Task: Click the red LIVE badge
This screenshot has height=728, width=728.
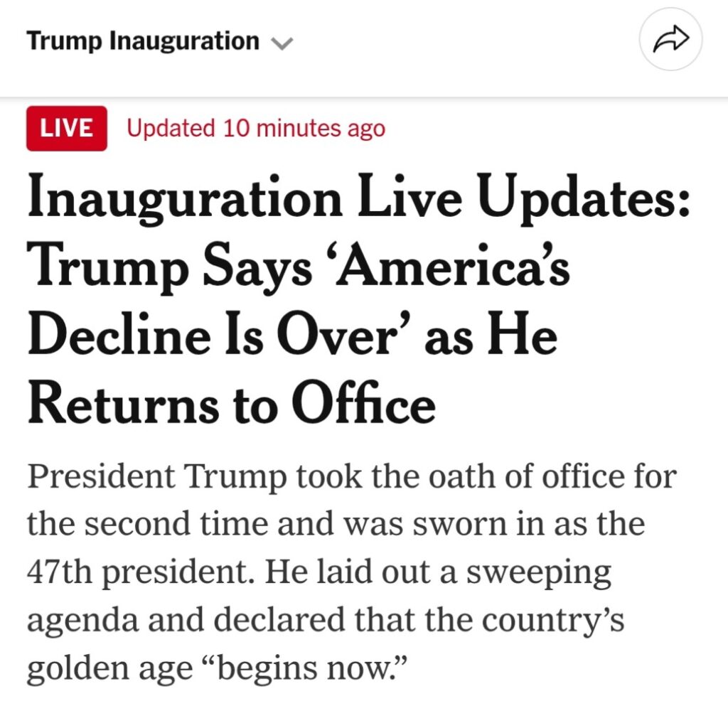Action: (66, 128)
